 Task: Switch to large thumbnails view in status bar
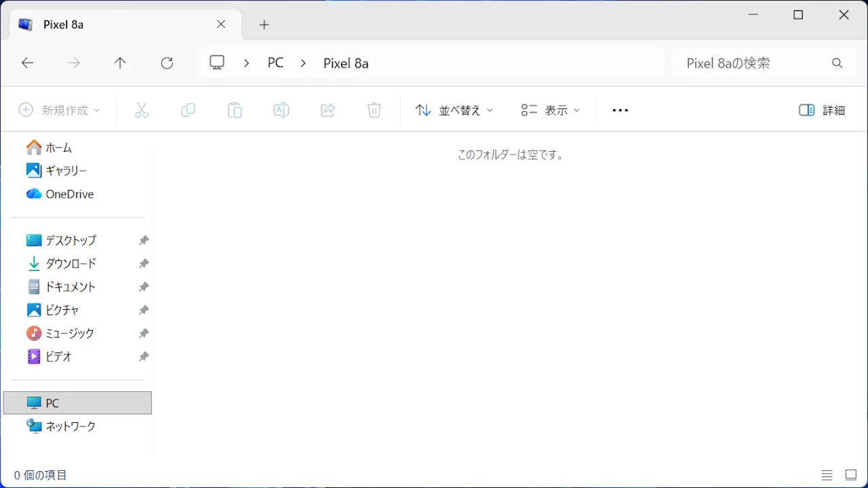850,475
